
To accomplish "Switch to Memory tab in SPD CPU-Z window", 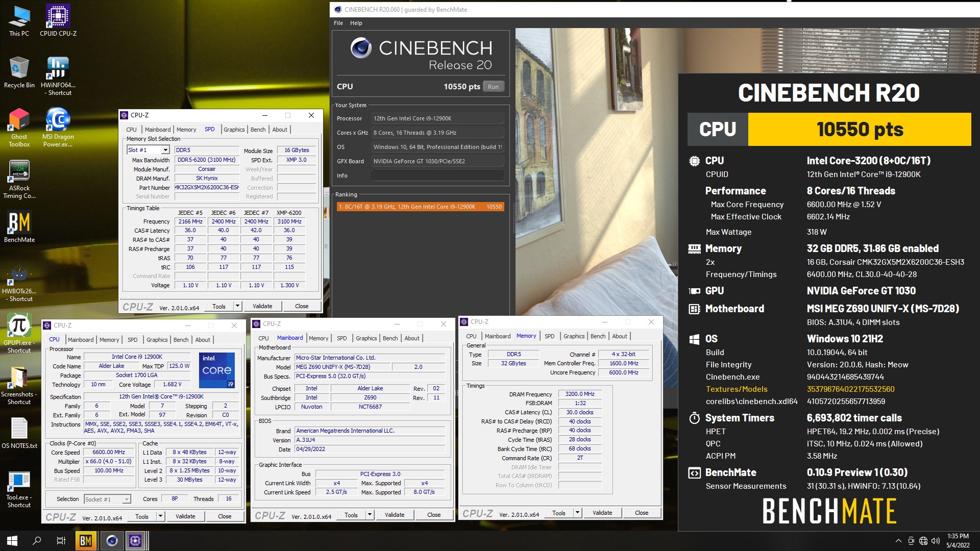I will pyautogui.click(x=186, y=130).
